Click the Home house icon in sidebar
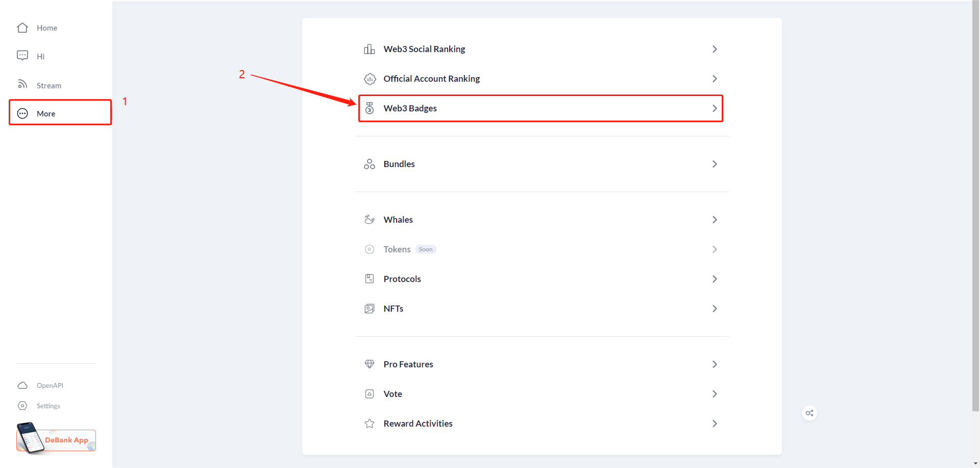This screenshot has width=980, height=468. coord(22,28)
